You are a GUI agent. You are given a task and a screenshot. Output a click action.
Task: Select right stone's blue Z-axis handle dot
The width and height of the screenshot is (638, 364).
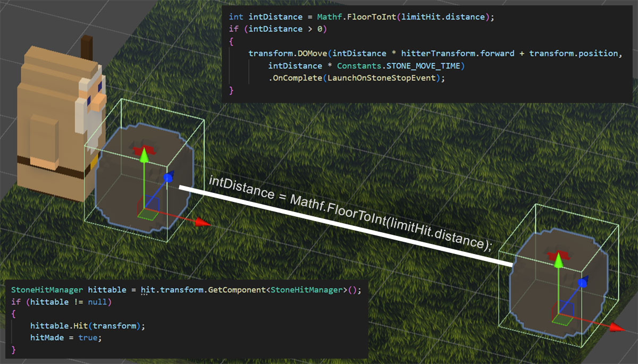[583, 283]
